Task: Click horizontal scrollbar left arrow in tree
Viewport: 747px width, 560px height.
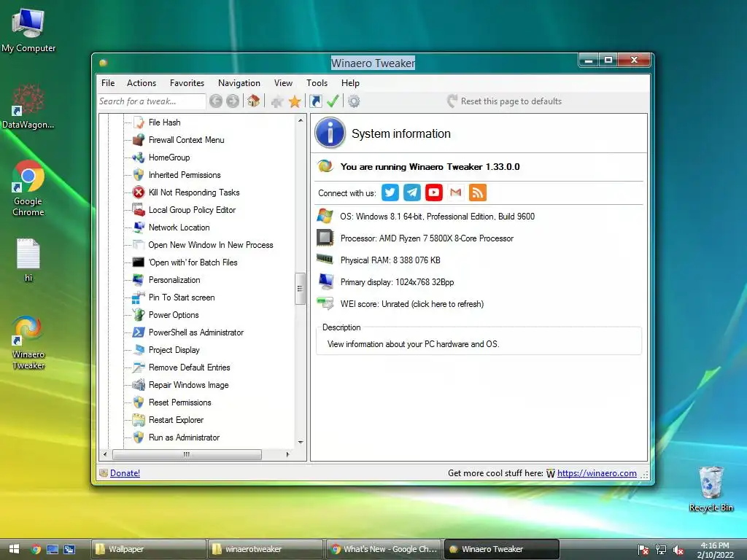Action: pos(105,454)
